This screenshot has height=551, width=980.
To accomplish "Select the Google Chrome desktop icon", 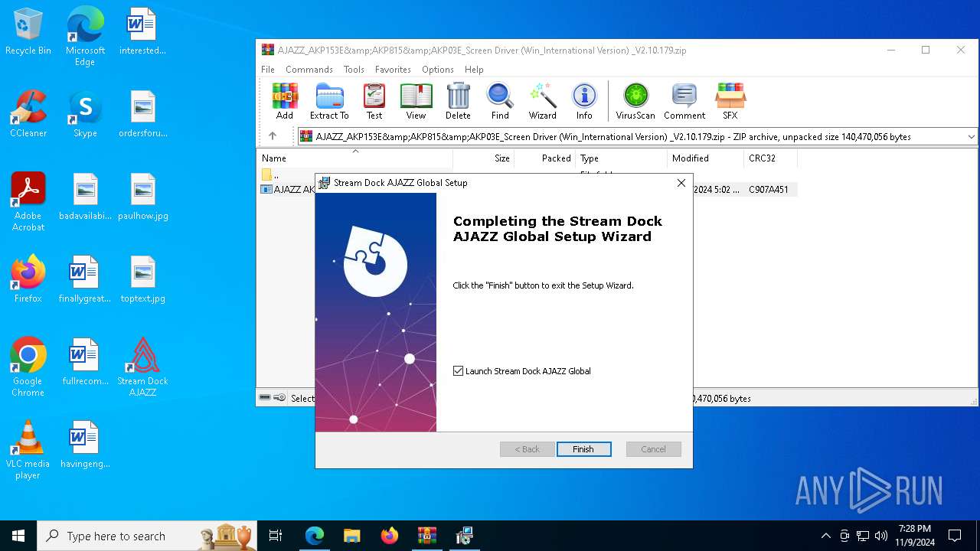I will (28, 367).
